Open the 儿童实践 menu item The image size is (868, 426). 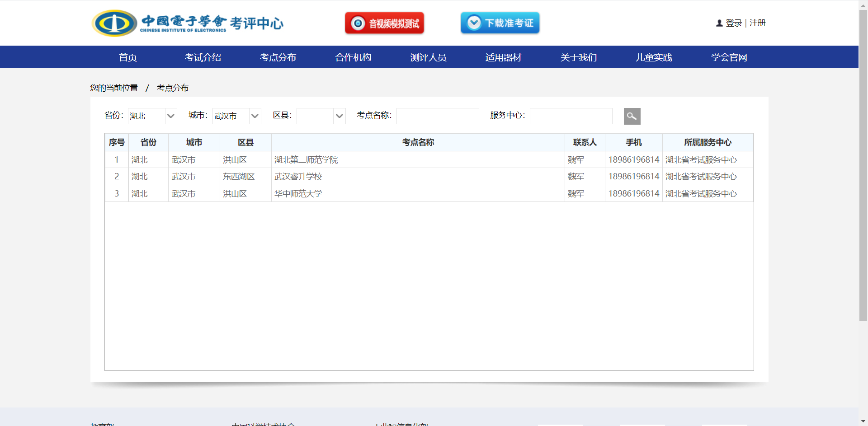(653, 57)
